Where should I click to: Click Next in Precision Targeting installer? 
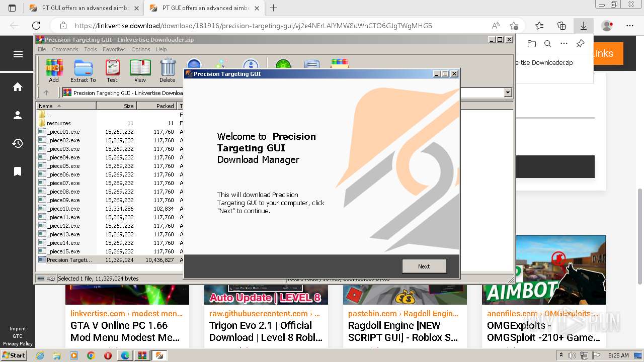pyautogui.click(x=424, y=266)
